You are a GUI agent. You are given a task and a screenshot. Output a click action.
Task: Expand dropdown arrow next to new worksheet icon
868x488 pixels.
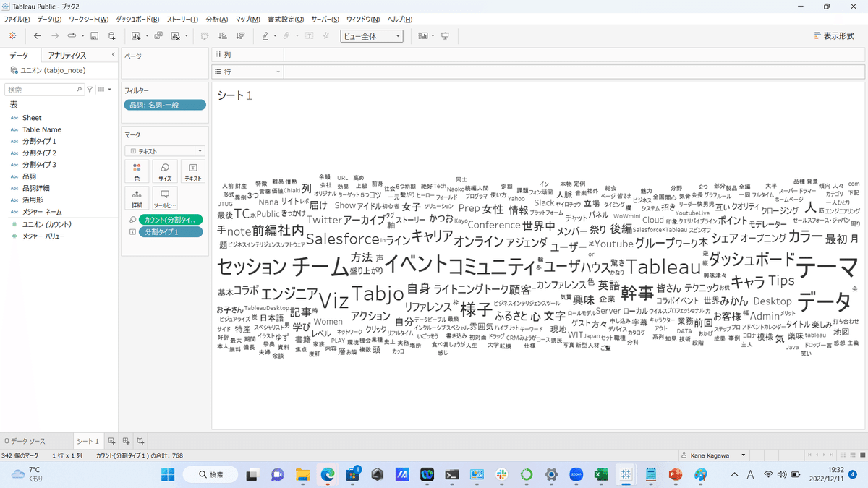click(146, 36)
